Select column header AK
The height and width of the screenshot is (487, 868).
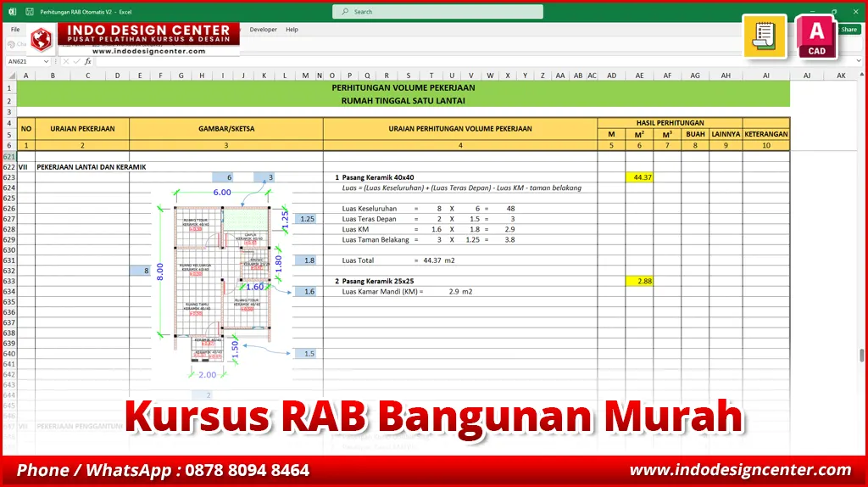tap(841, 76)
